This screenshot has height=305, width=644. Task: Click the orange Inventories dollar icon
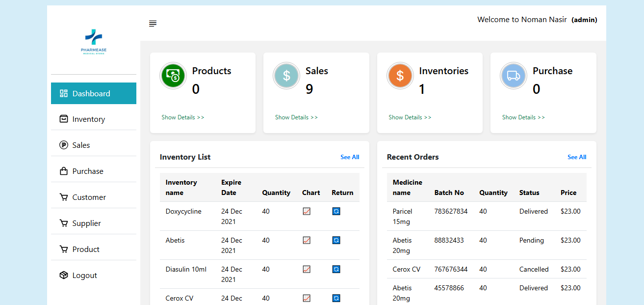tap(400, 76)
